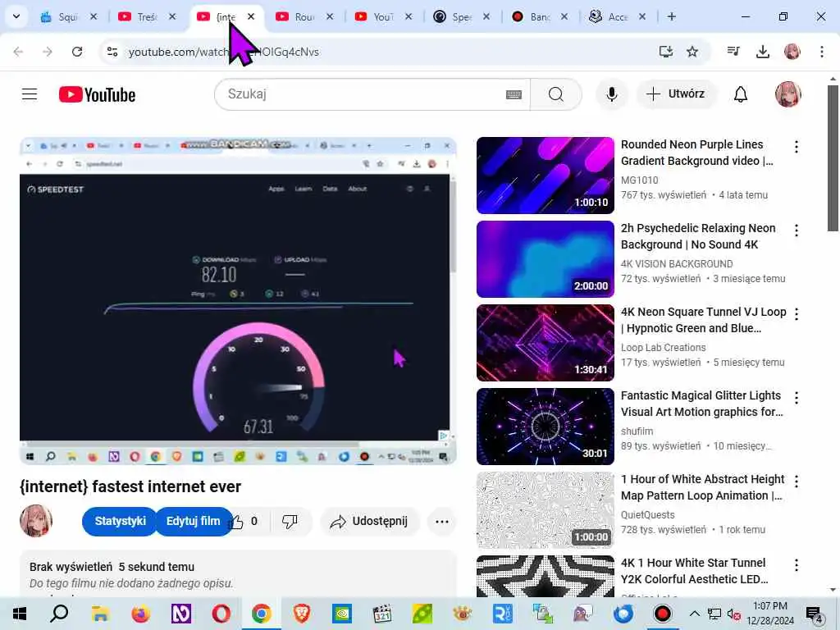Click the Utwórz create button
Screen dimensions: 840x630
tap(676, 94)
